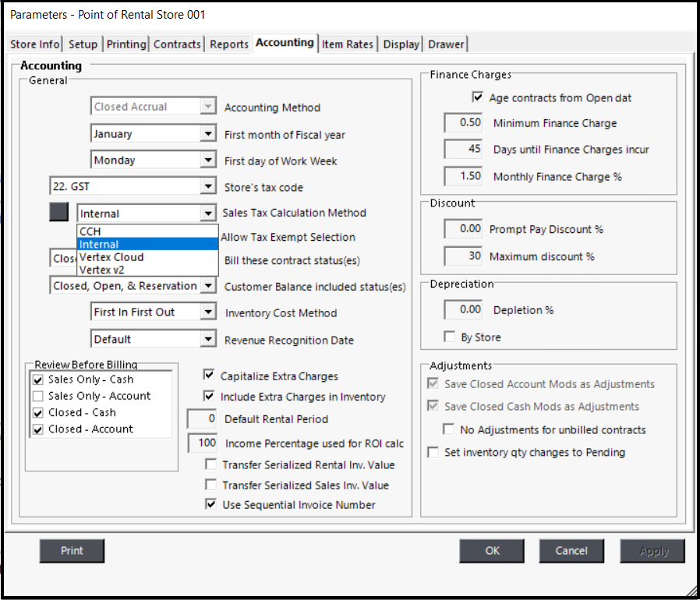This screenshot has height=600, width=700.
Task: Toggle Use Sequential Invoice Number checkbox
Action: (x=210, y=504)
